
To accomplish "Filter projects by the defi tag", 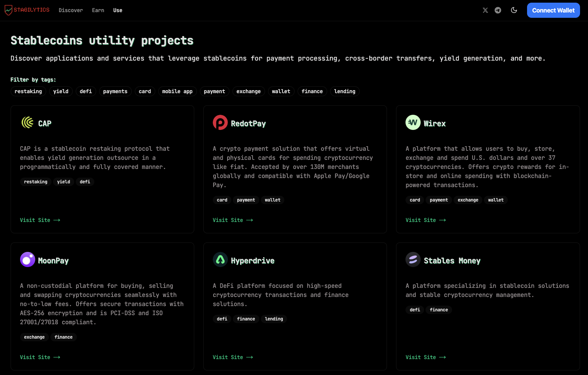I will pyautogui.click(x=86, y=91).
